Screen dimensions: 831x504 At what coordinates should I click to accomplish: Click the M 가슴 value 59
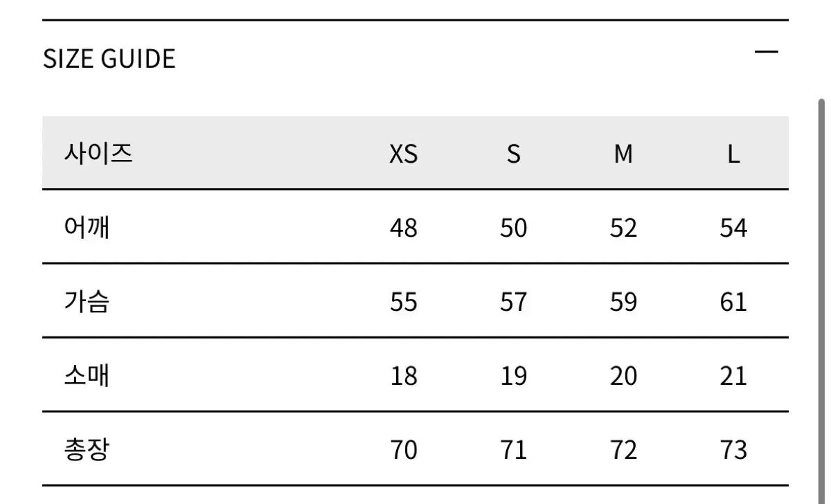click(623, 302)
